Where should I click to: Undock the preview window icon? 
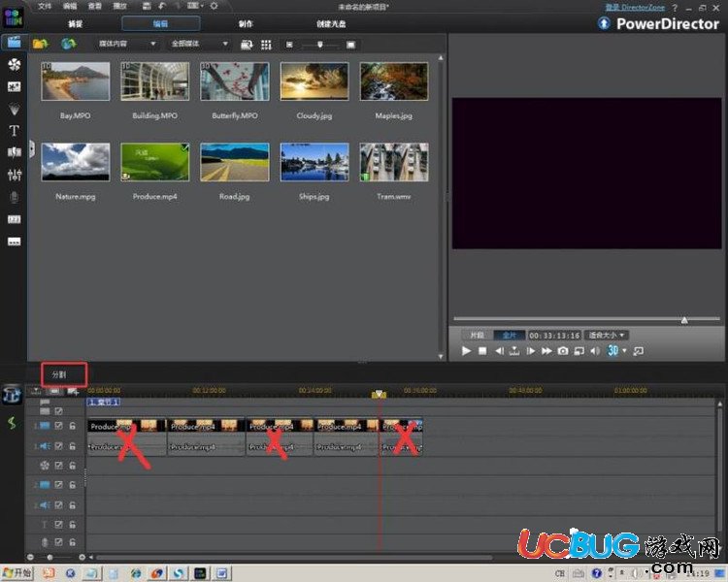pos(639,351)
